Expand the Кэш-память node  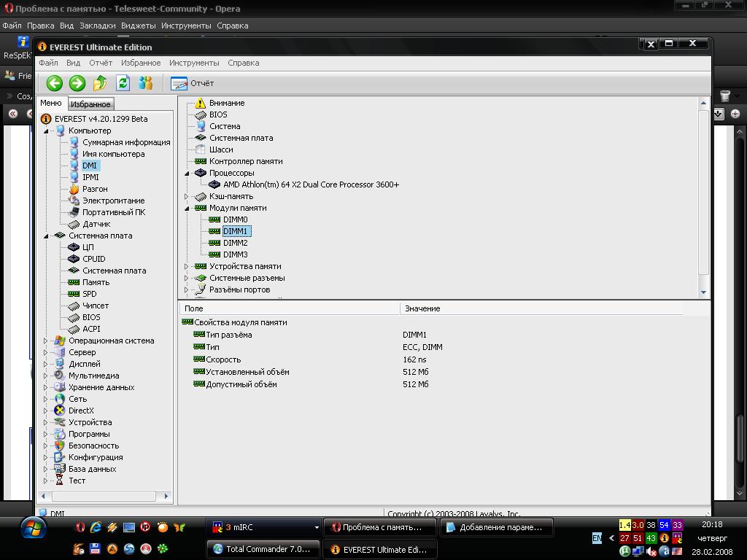tap(187, 196)
